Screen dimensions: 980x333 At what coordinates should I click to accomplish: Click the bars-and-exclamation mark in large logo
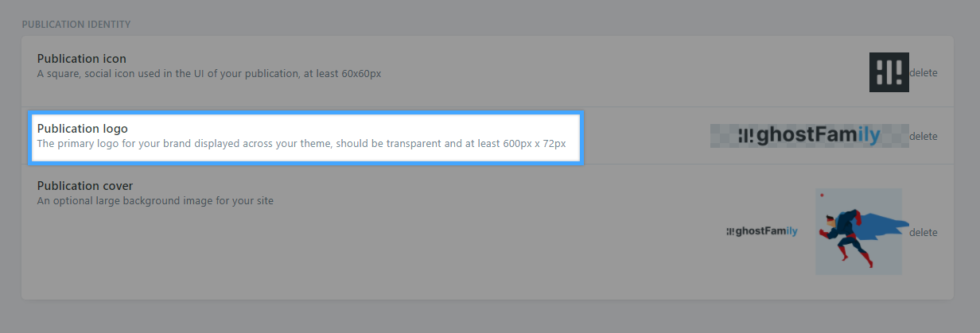[745, 136]
